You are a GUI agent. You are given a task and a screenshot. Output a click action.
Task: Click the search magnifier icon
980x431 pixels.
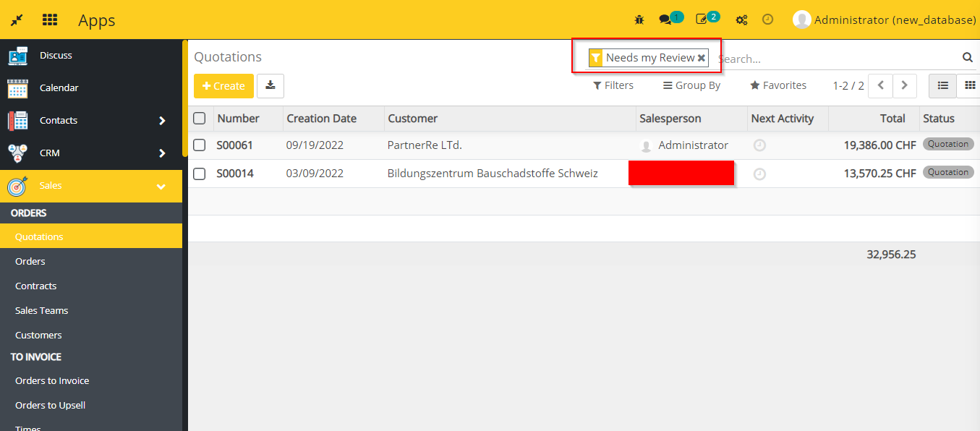coord(967,58)
